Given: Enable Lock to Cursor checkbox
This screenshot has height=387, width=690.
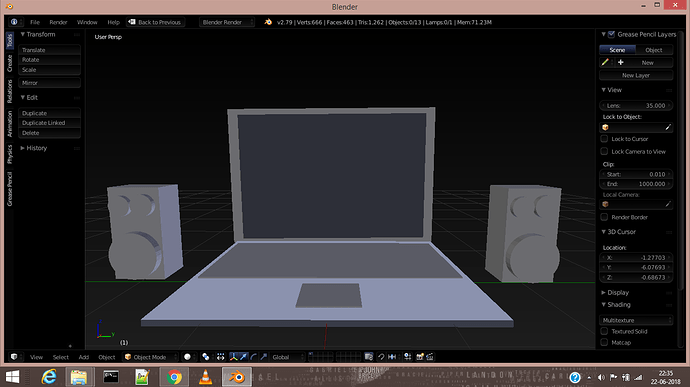Looking at the screenshot, I should pyautogui.click(x=605, y=139).
